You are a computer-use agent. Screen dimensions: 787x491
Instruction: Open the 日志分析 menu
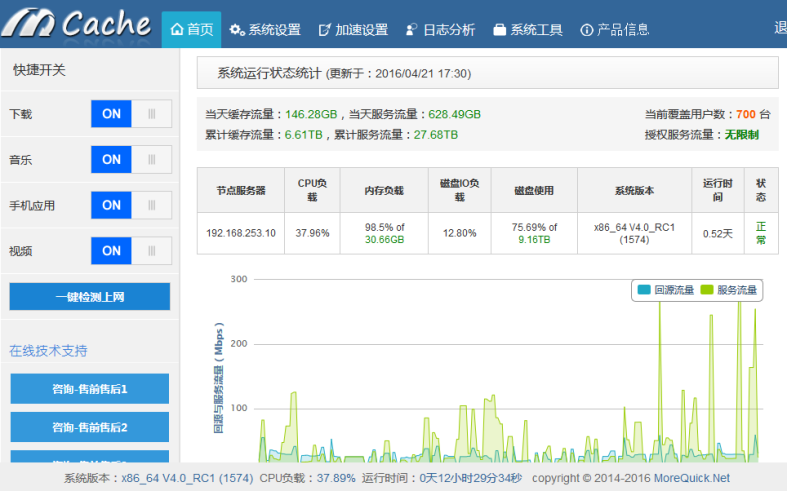[x=440, y=30]
